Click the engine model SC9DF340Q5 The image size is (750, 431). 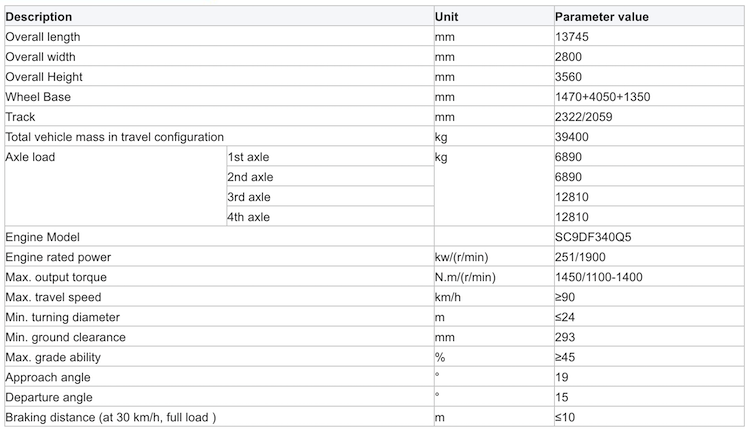click(593, 237)
